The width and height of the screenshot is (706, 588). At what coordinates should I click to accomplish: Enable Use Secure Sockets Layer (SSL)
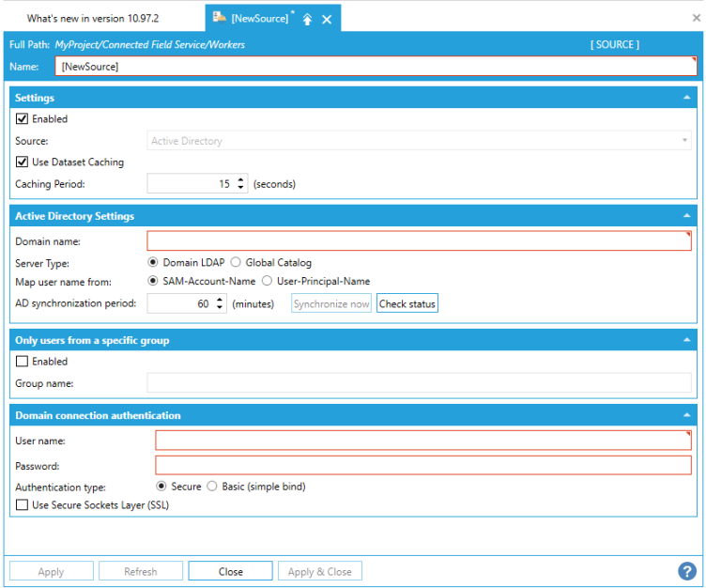tap(22, 505)
